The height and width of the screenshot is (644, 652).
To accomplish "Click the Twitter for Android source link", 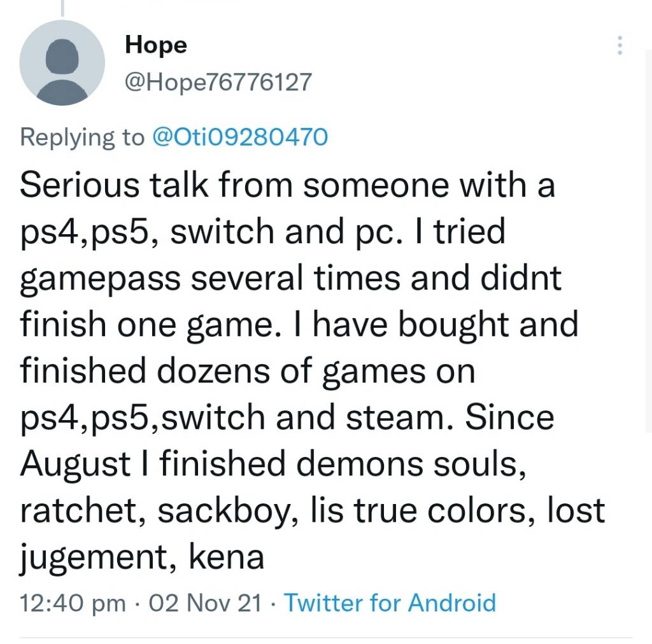I will tap(389, 602).
